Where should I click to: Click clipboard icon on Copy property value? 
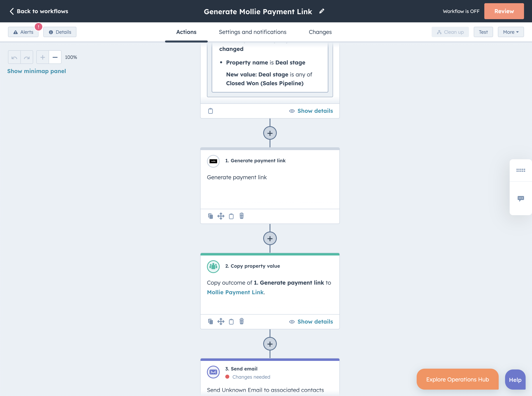point(231,321)
